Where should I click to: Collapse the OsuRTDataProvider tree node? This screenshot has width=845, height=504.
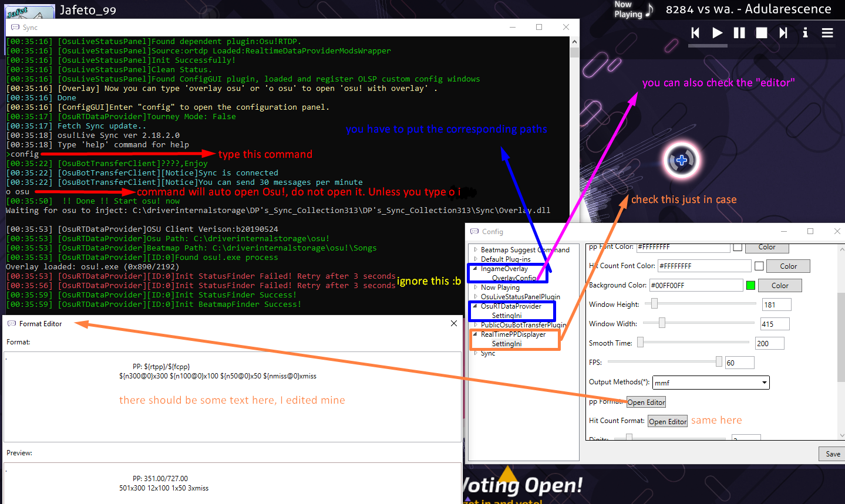(476, 306)
